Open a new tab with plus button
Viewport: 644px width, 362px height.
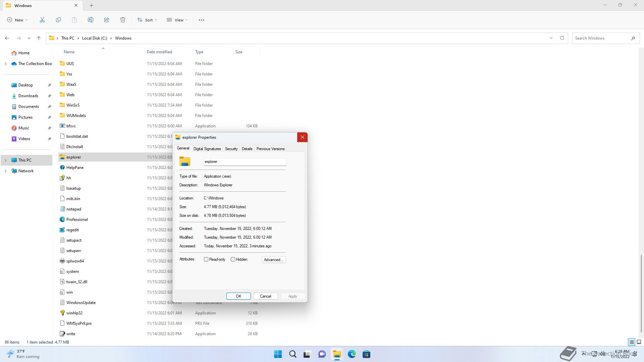click(x=91, y=5)
